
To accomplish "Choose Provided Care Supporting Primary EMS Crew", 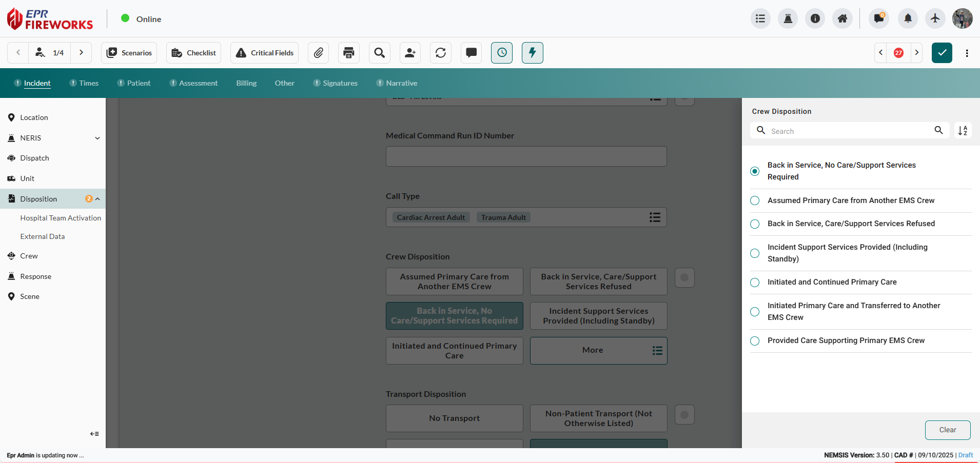I will coord(755,341).
